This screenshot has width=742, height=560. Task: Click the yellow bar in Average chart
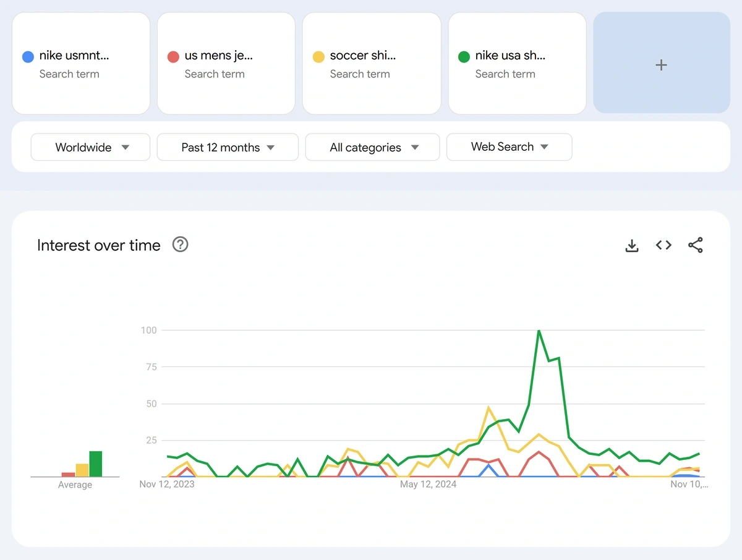click(x=82, y=470)
